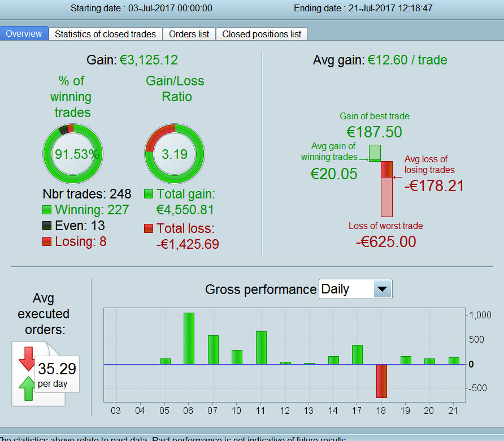This screenshot has height=441, width=504.
Task: Click the tallest green bar for day 06
Action: click(x=189, y=339)
